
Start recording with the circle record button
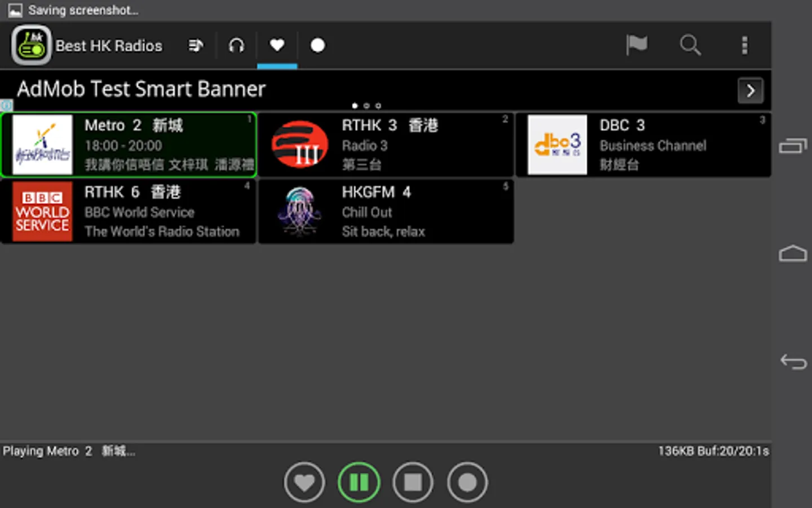(467, 482)
